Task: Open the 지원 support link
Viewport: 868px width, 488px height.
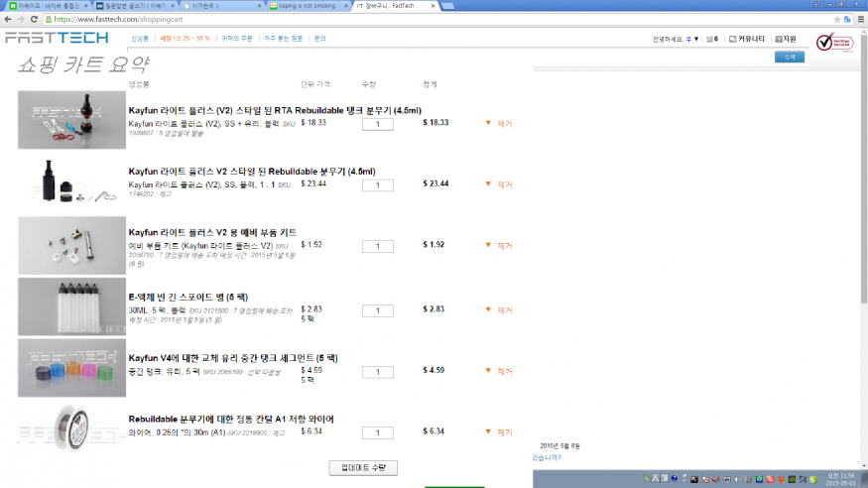Action: 786,40
